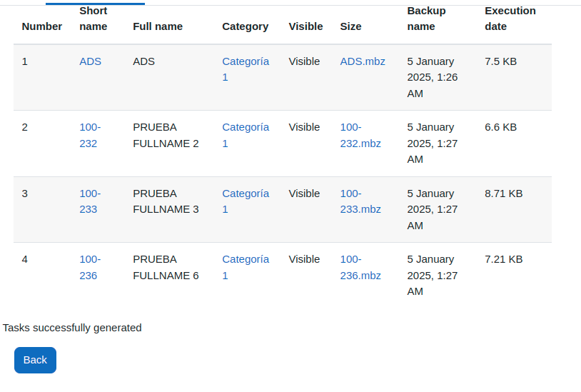
Task: Download the 100-232.mbz backup file
Action: click(x=360, y=135)
